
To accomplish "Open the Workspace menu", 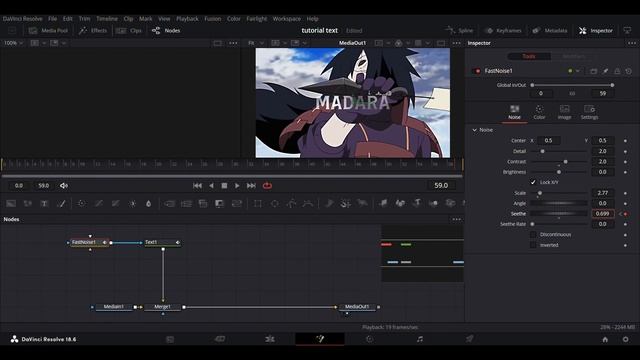I will (x=287, y=19).
